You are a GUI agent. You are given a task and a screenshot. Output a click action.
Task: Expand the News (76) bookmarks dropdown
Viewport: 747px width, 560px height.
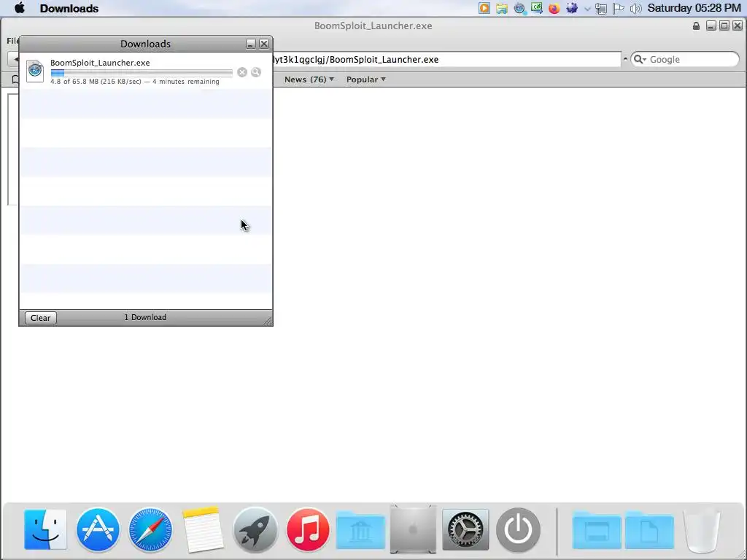(309, 79)
